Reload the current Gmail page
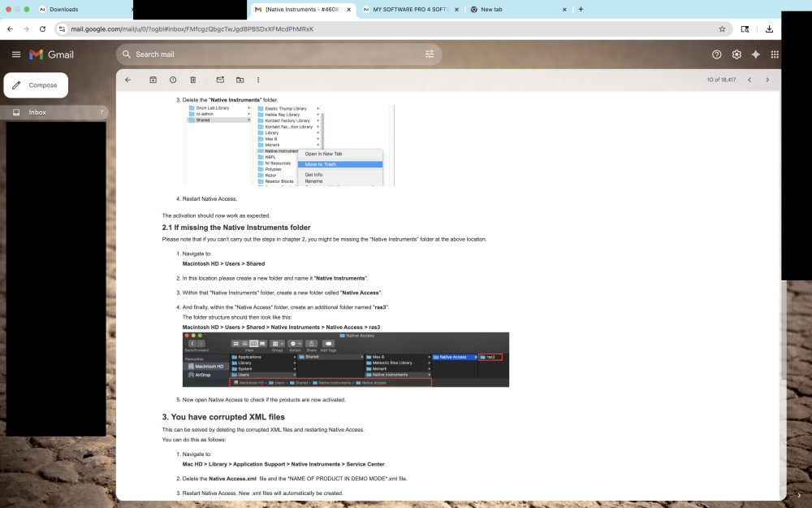 pos(42,29)
